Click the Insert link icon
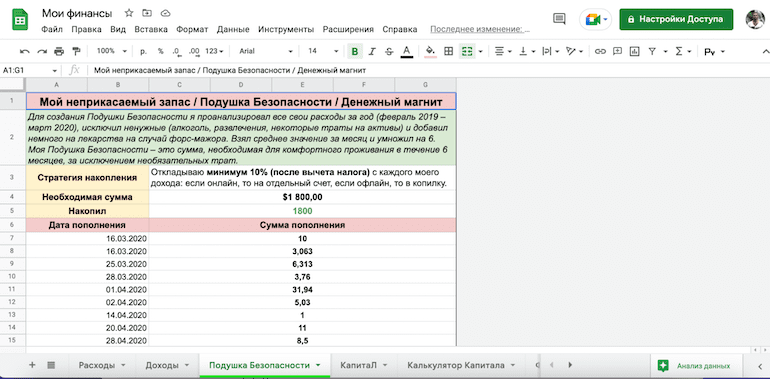 pyautogui.click(x=600, y=51)
